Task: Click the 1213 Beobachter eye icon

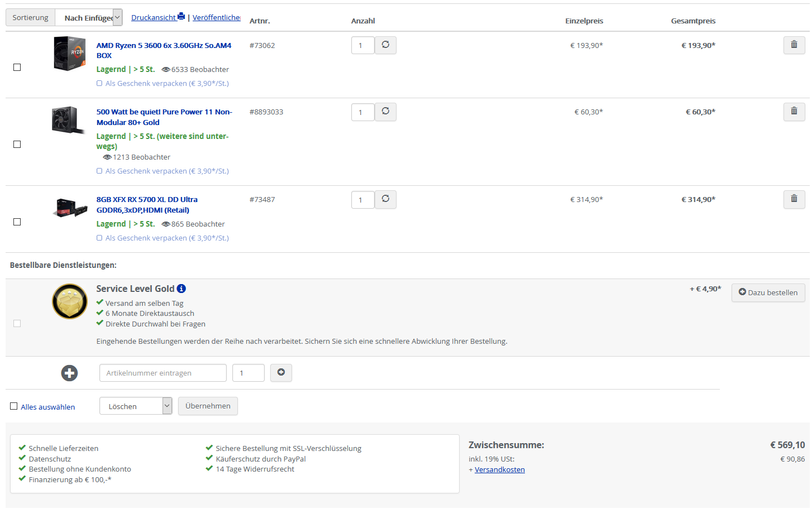Action: click(107, 157)
